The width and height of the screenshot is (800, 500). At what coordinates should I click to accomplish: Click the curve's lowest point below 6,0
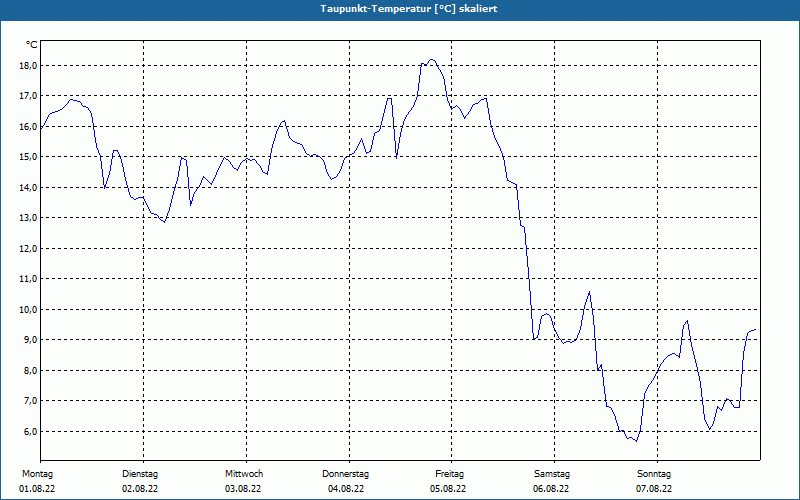636,441
